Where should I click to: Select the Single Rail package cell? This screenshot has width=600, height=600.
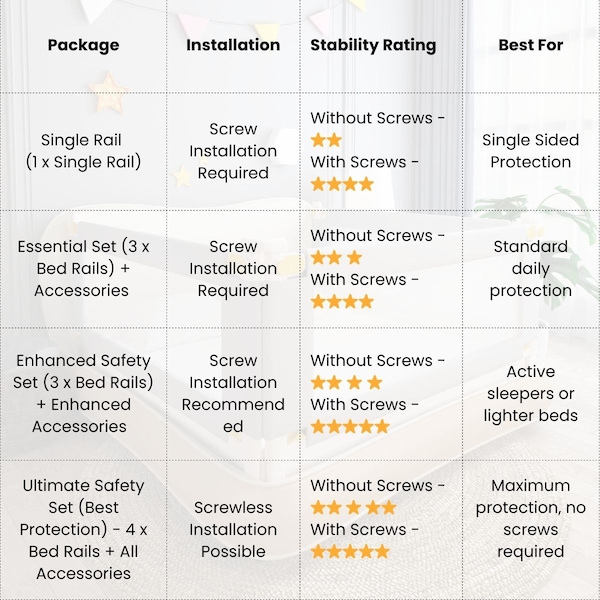click(x=83, y=151)
